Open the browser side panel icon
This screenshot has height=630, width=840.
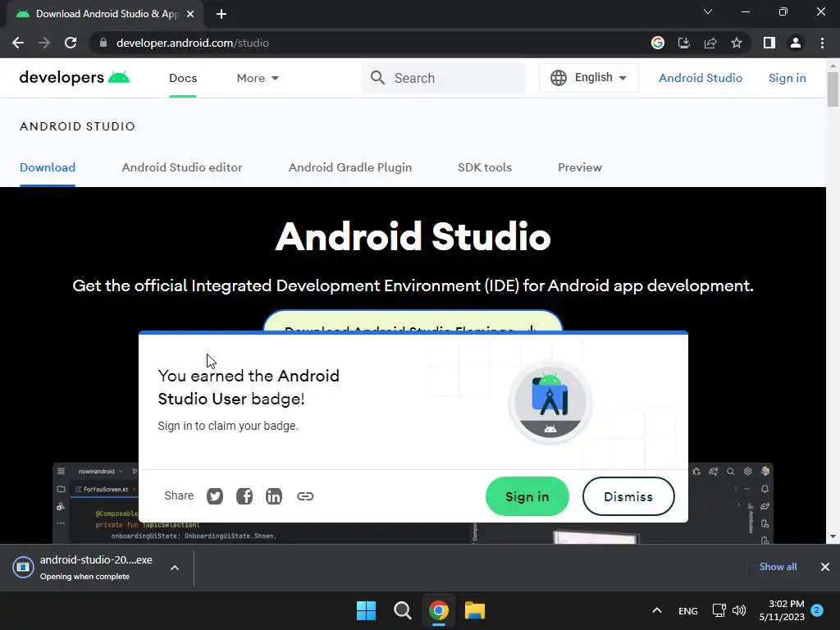[x=769, y=43]
